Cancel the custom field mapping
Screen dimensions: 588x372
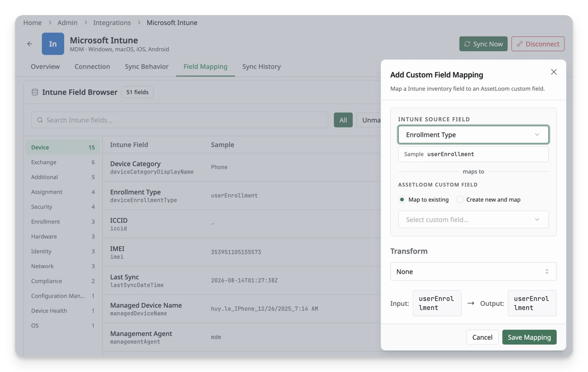pos(482,337)
